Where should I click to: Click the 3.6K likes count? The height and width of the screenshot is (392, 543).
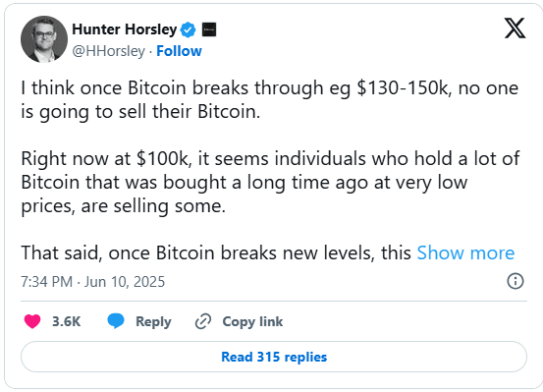coord(66,321)
